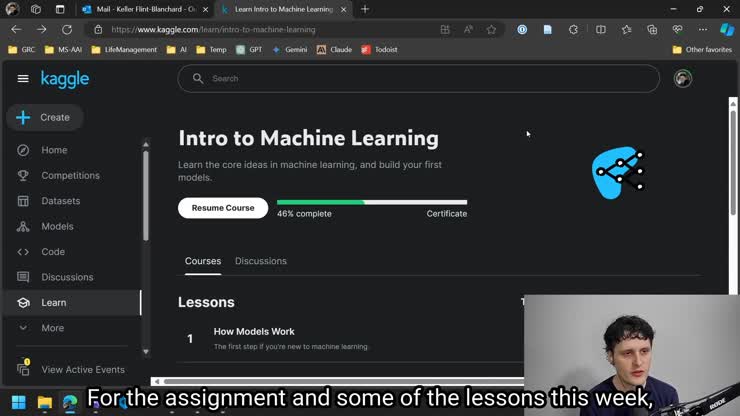740x416 pixels.
Task: Click the Models icon
Action: [23, 227]
